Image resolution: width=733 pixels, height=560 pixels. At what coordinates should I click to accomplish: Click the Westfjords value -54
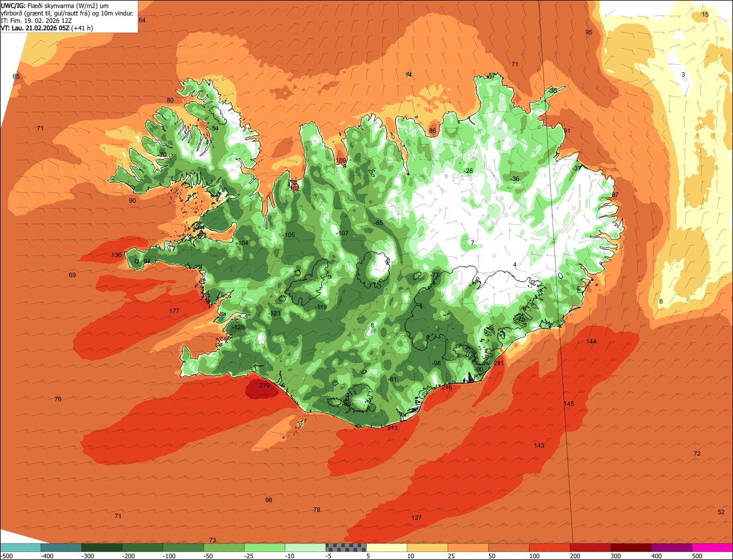[214, 128]
